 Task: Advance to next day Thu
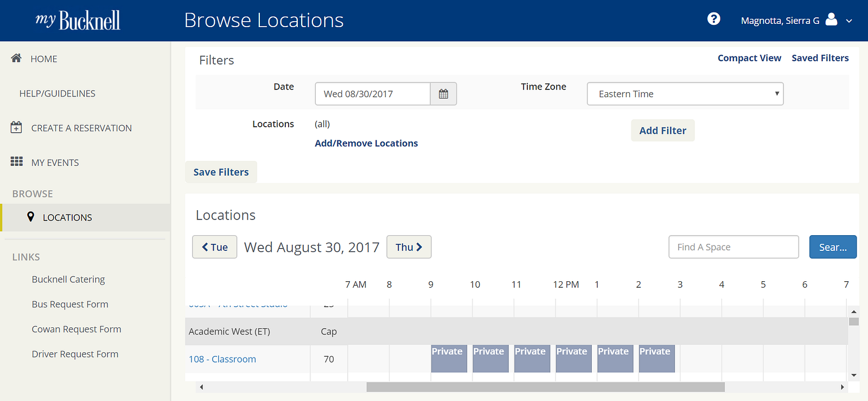[409, 247]
